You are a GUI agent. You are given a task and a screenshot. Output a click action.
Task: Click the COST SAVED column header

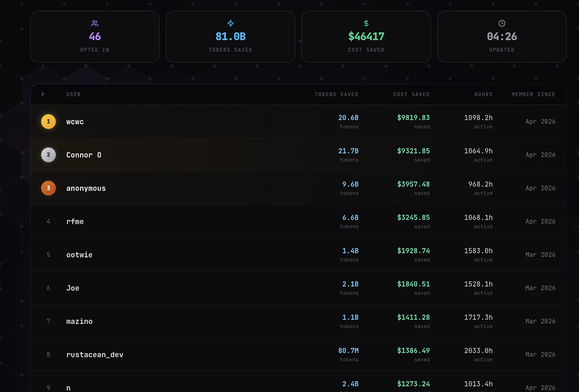411,94
